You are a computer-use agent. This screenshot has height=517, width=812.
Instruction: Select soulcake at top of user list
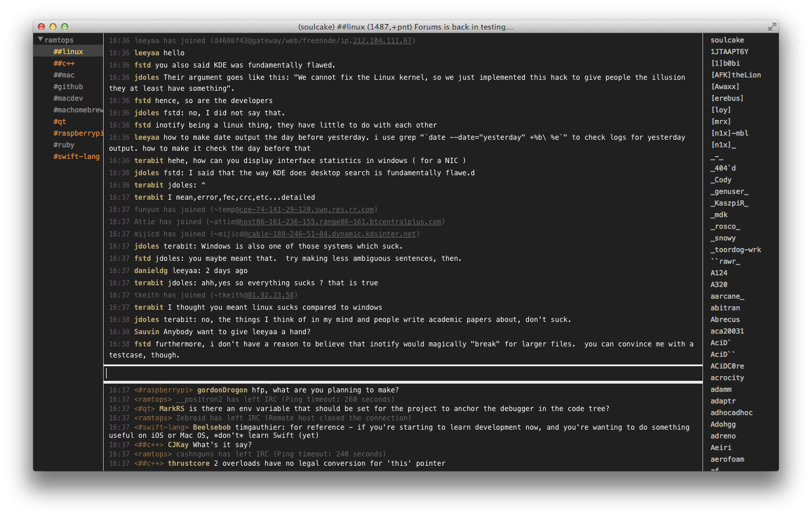pyautogui.click(x=726, y=40)
